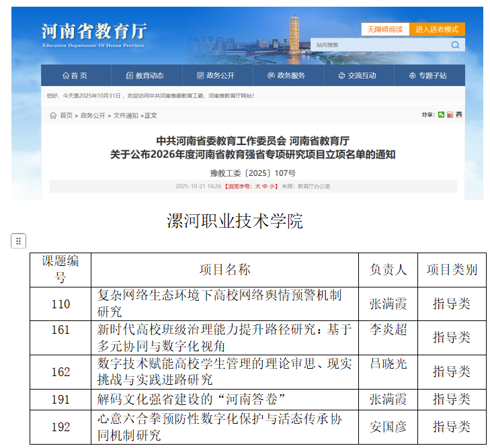Share via the green WeChat icon
This screenshot has width=490, height=448.
pyautogui.click(x=441, y=115)
